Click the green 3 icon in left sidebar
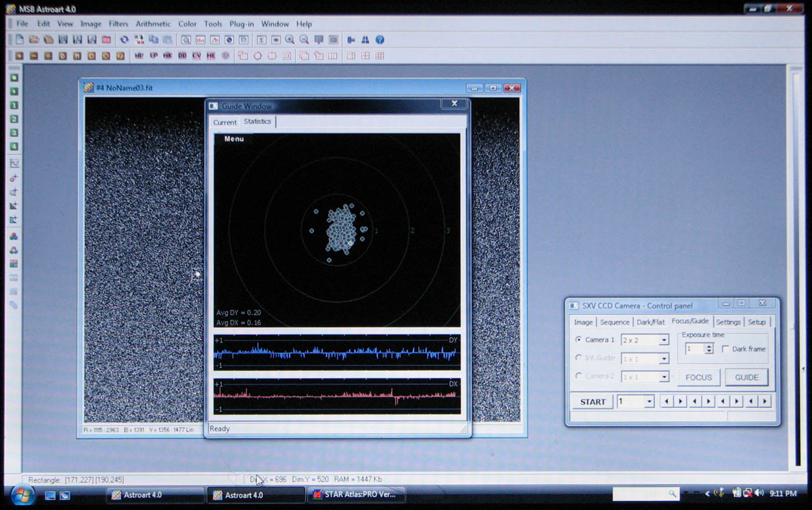 [14, 133]
